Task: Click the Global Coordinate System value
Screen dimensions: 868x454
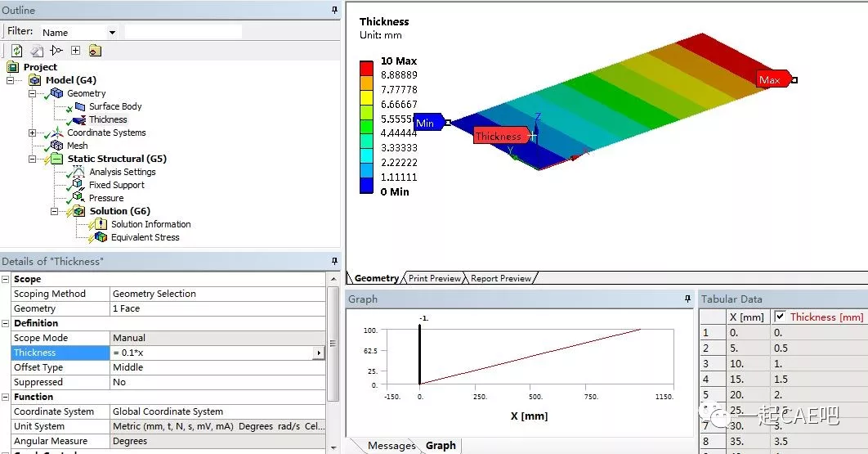Action: point(217,411)
